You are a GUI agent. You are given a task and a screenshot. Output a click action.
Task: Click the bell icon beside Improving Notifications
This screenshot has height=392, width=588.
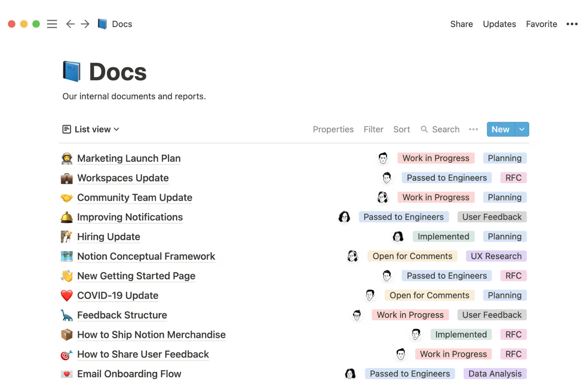67,217
